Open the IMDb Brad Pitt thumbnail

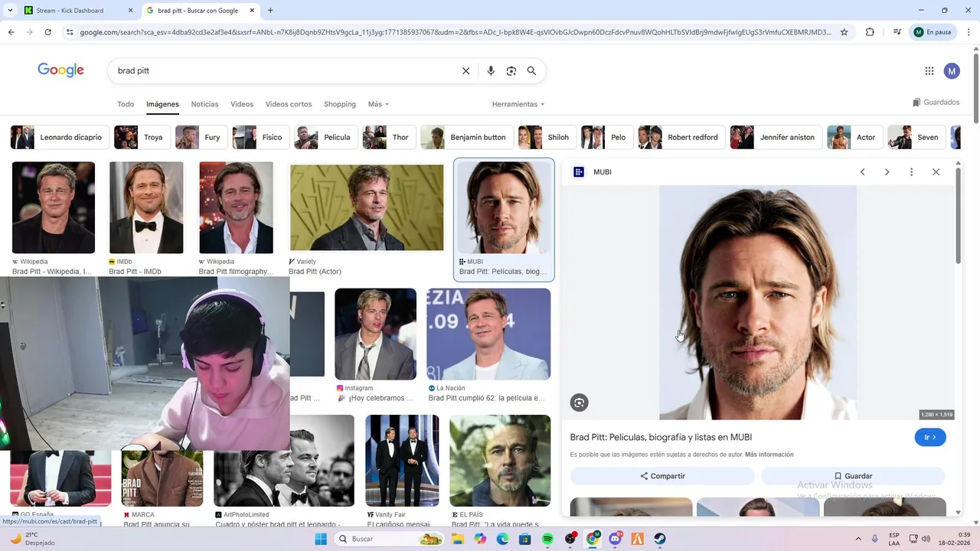tap(146, 207)
